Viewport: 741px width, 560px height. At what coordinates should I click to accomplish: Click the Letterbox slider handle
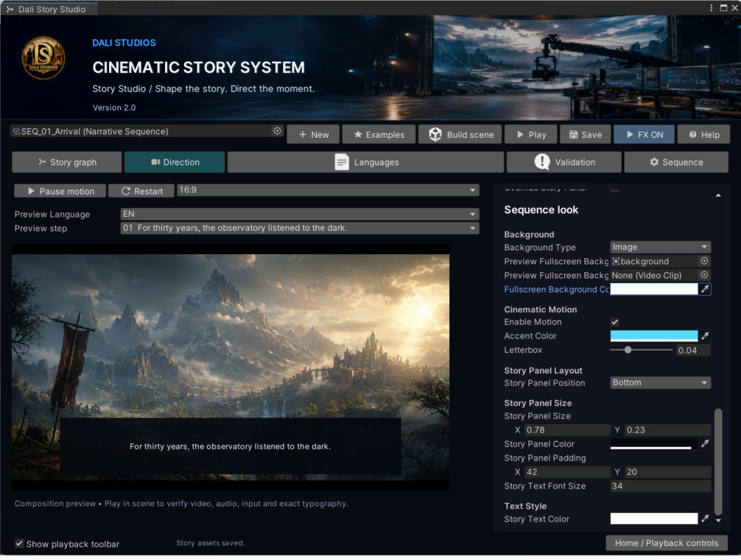click(628, 350)
